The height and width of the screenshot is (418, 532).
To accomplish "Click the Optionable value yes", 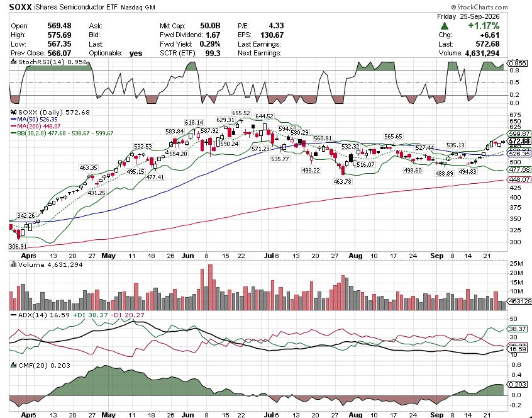I will point(136,54).
